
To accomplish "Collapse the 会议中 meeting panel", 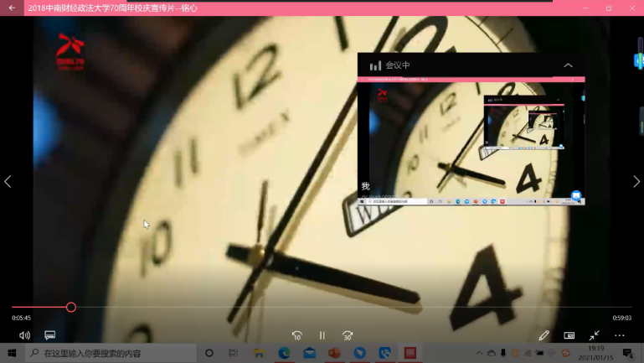I will click(568, 65).
